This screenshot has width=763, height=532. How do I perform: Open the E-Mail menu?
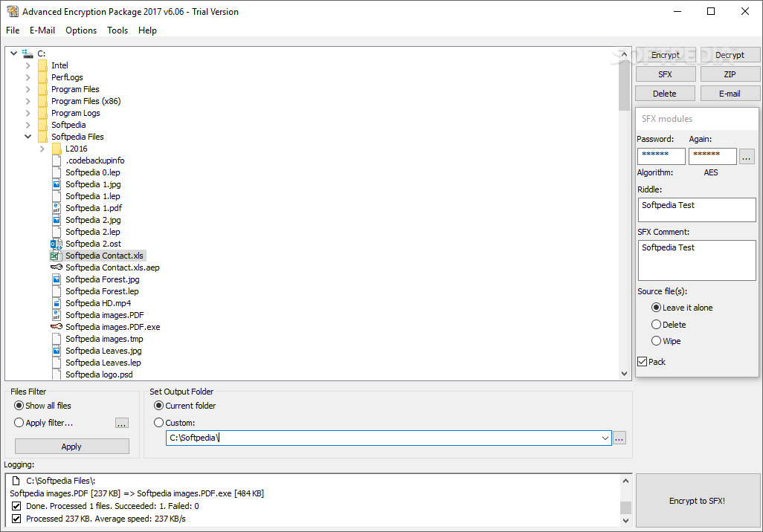coord(42,30)
